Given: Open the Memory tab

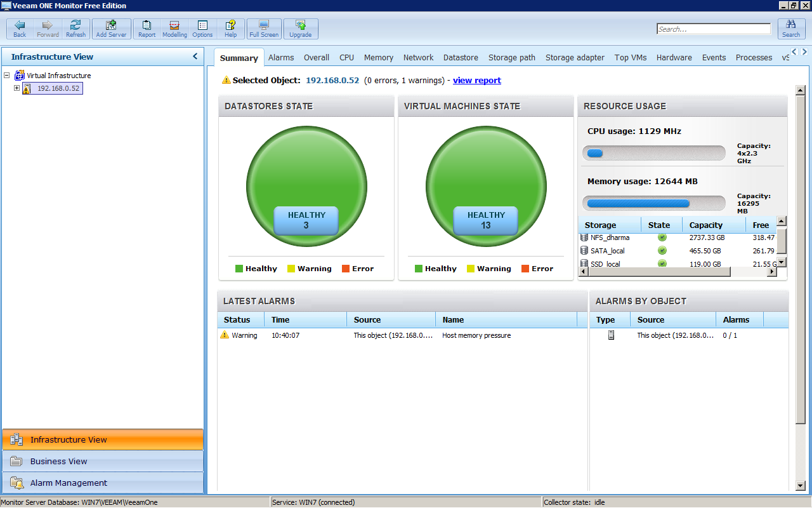Looking at the screenshot, I should coord(379,57).
